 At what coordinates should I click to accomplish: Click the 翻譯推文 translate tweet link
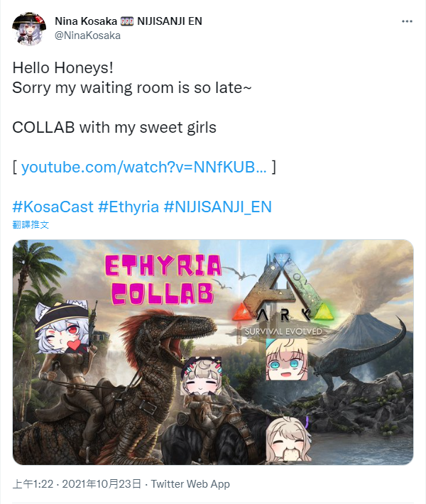[x=31, y=225]
